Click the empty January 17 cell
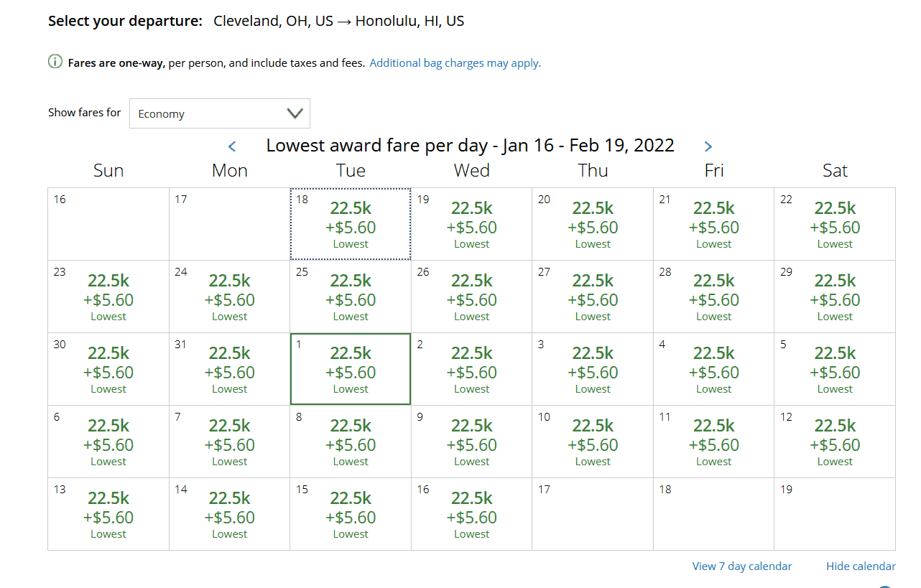921x588 pixels. (x=230, y=224)
